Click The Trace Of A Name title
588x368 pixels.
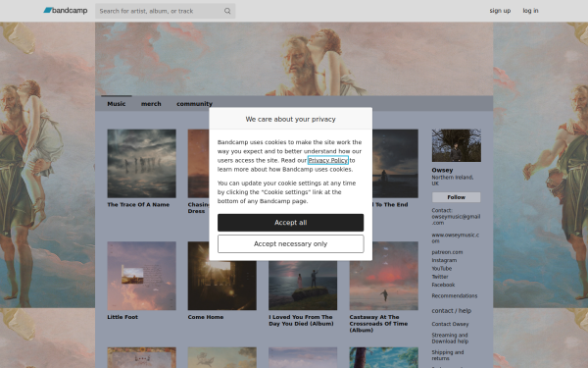(x=138, y=205)
